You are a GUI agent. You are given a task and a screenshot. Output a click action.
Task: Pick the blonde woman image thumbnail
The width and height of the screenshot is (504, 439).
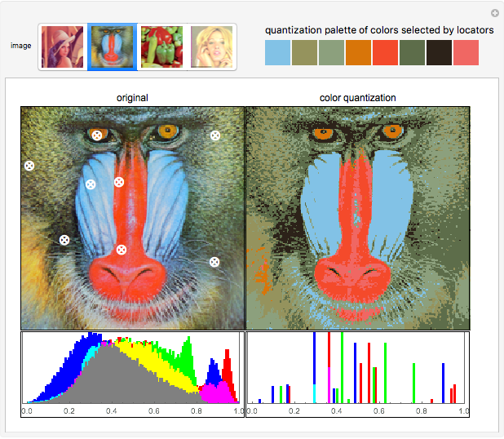212,47
